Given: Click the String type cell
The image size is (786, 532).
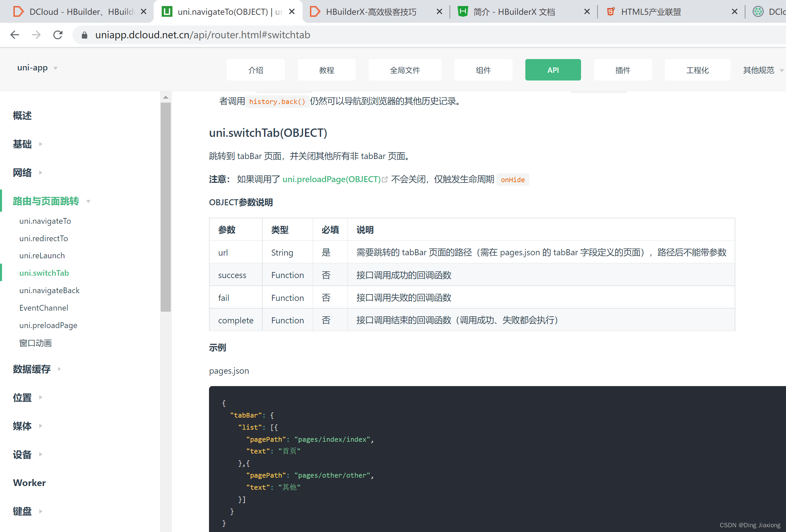Looking at the screenshot, I should [x=287, y=252].
